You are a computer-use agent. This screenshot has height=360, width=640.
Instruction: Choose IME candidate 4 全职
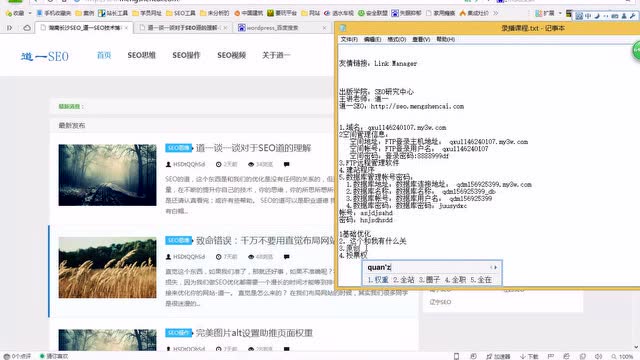tap(455, 280)
